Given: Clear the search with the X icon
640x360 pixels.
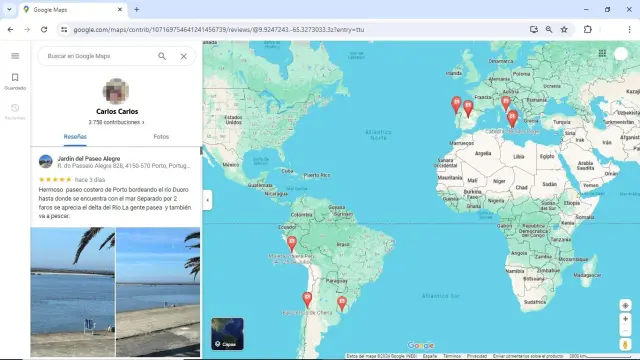Looking at the screenshot, I should pyautogui.click(x=184, y=56).
